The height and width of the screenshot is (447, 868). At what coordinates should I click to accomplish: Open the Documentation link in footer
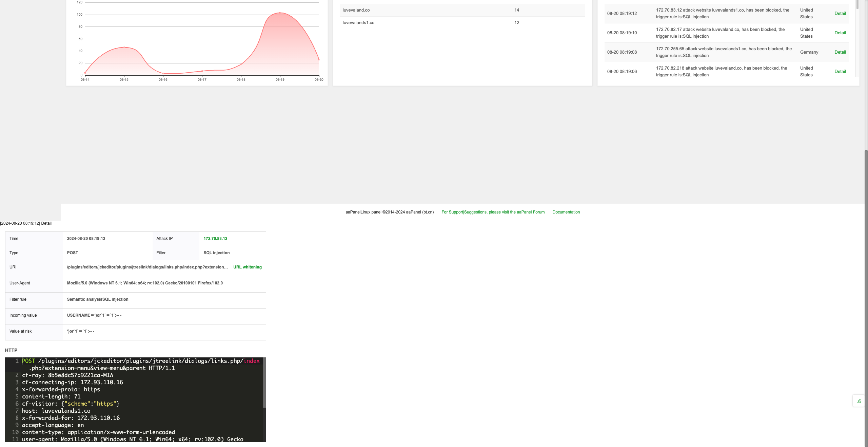566,212
